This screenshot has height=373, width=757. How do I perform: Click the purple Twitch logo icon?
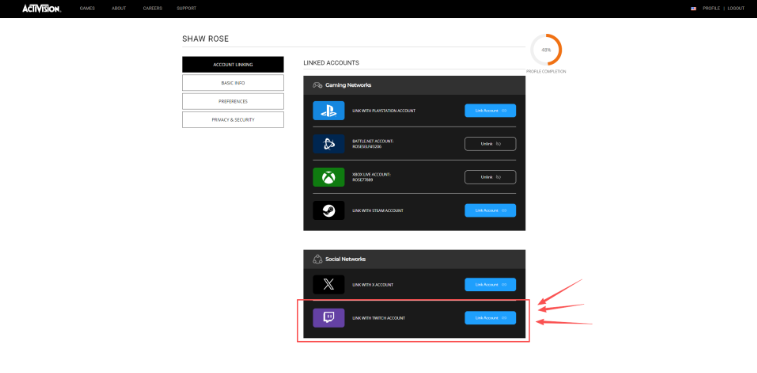(x=328, y=318)
